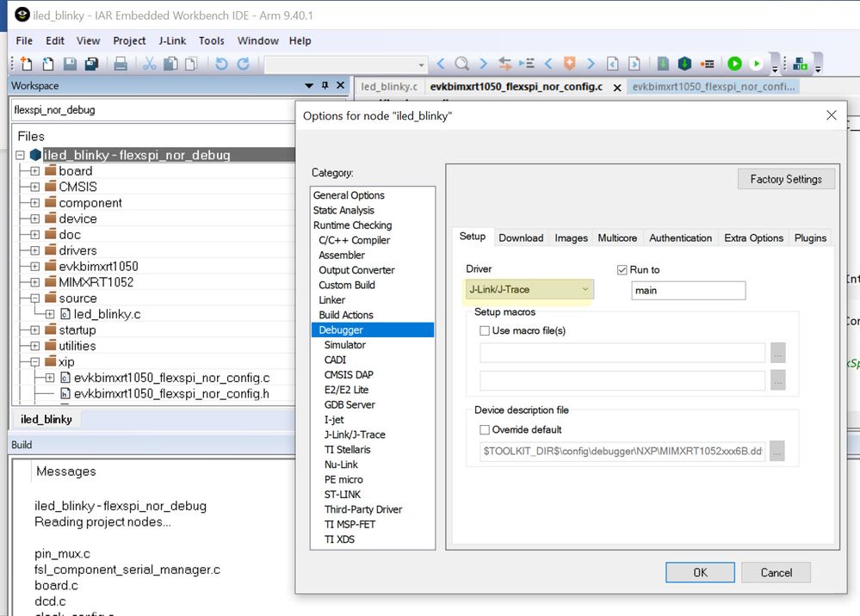Click the Compile toolbar icon

pos(663,65)
